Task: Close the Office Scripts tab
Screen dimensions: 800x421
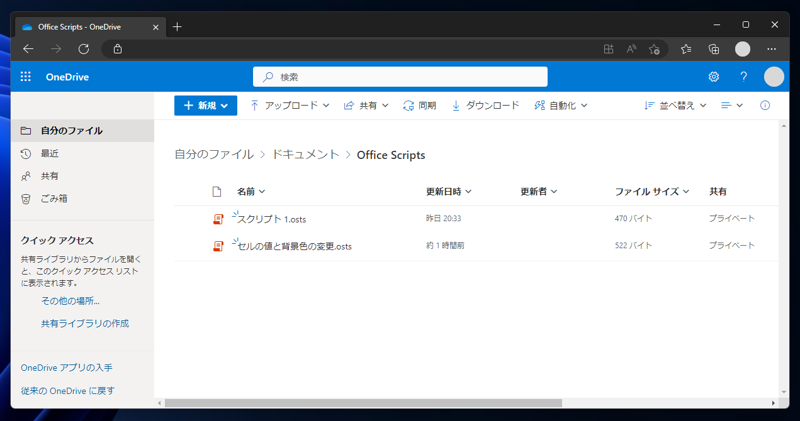Action: 156,27
